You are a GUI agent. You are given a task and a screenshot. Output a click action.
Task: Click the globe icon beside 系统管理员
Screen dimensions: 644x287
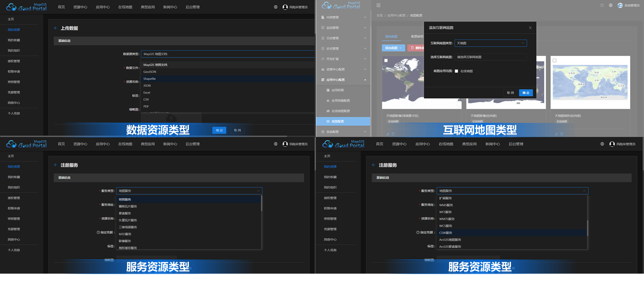[610, 5]
